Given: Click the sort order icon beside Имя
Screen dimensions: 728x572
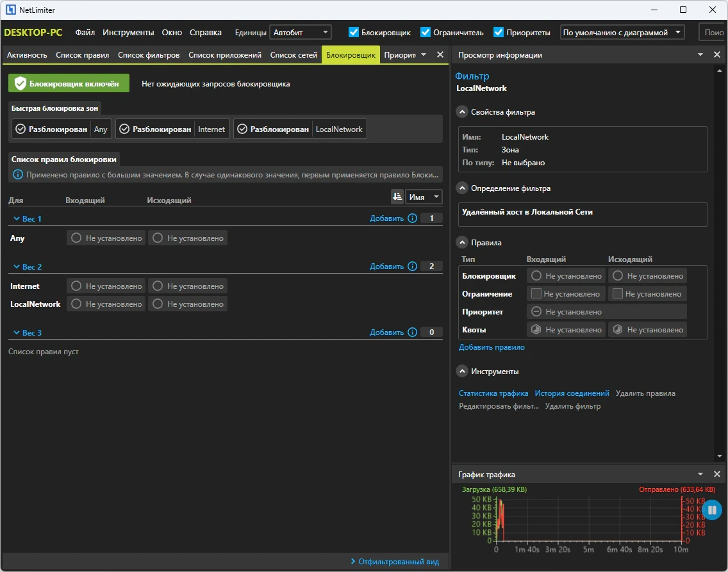Looking at the screenshot, I should 397,197.
